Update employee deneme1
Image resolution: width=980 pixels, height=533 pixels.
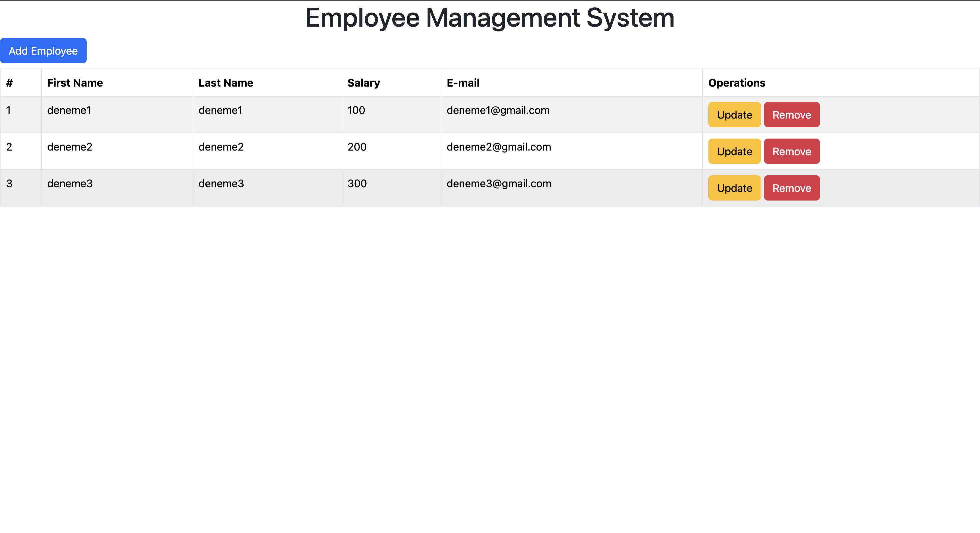point(734,115)
